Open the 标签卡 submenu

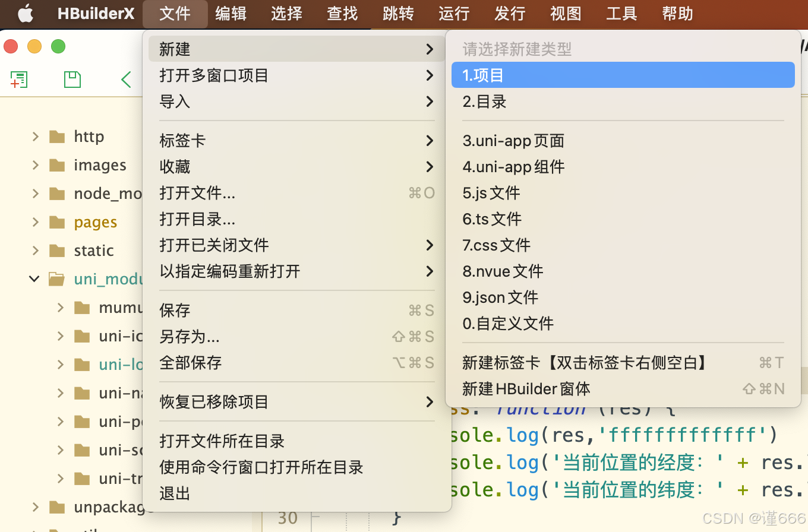[297, 141]
